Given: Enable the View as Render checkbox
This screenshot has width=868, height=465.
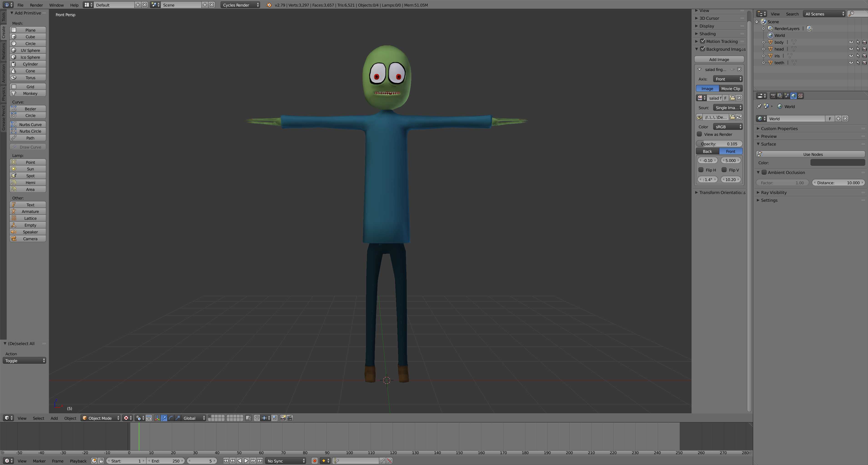Looking at the screenshot, I should click(x=700, y=134).
